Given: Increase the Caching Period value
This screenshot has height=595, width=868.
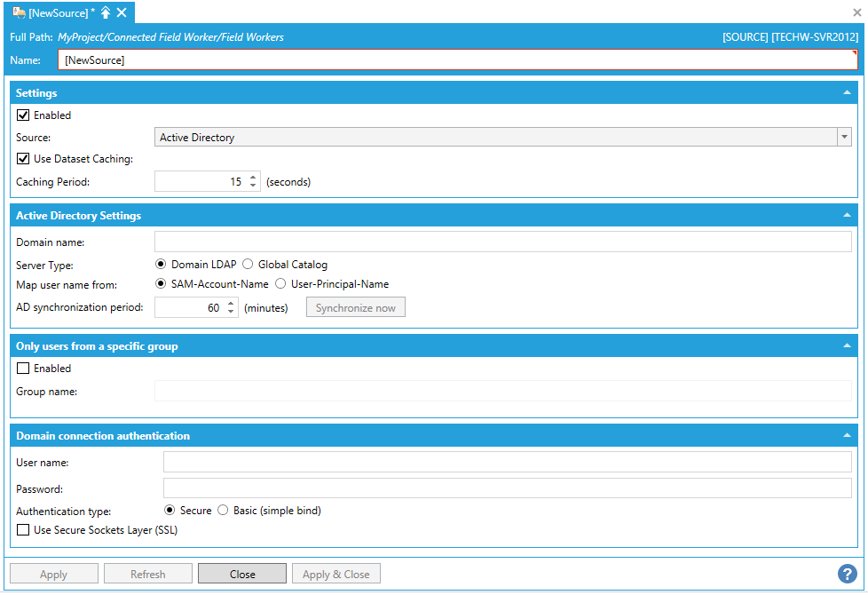Looking at the screenshot, I should (x=254, y=178).
